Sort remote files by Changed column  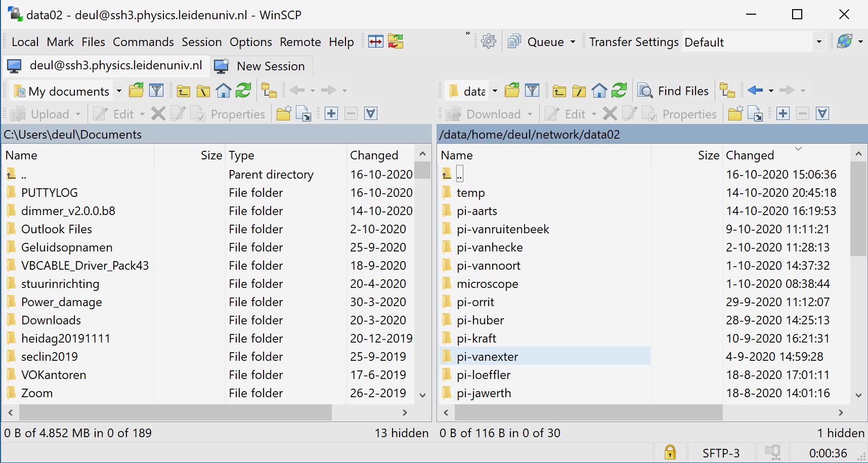pos(750,155)
